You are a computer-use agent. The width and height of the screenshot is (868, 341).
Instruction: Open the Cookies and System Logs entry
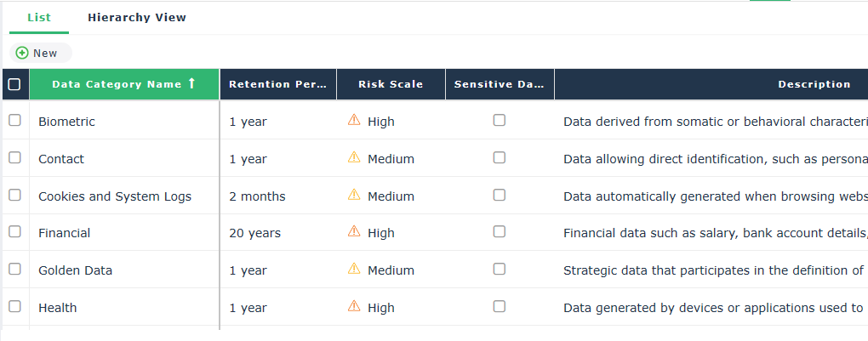tap(115, 196)
